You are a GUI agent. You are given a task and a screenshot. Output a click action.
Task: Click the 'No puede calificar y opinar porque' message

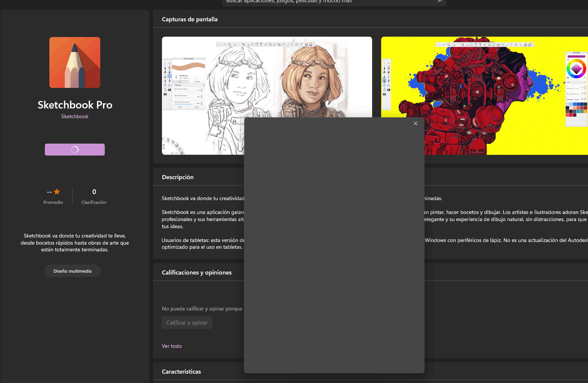(x=202, y=309)
